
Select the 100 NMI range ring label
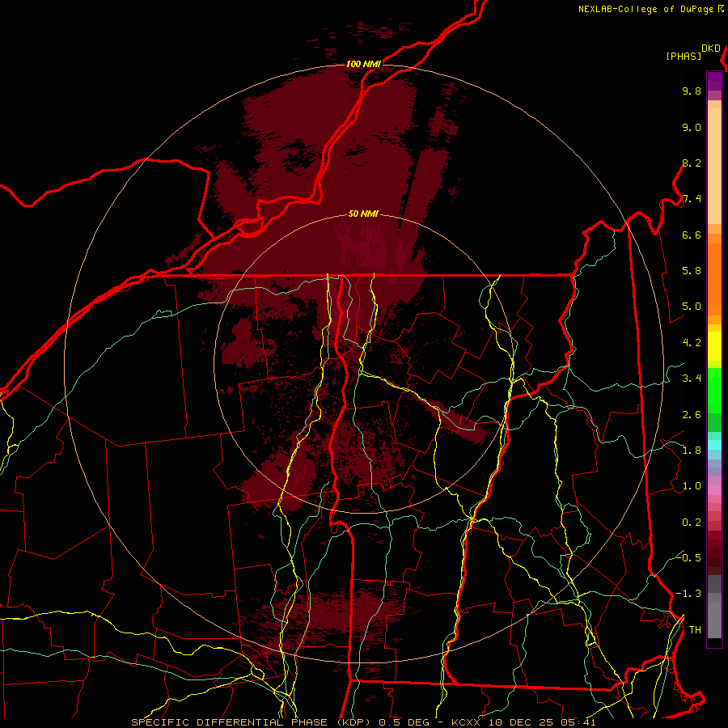point(363,64)
